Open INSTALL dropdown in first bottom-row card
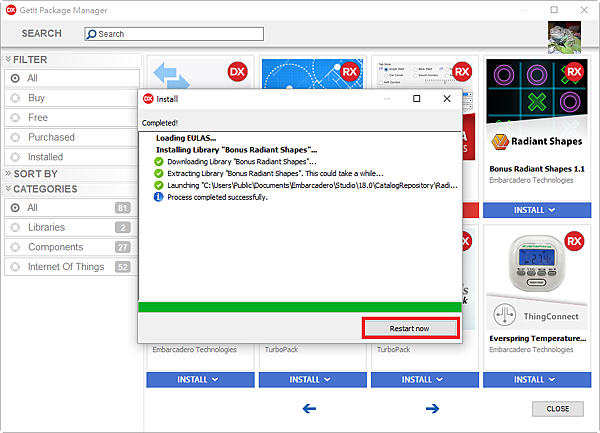This screenshot has height=433, width=600. click(200, 379)
